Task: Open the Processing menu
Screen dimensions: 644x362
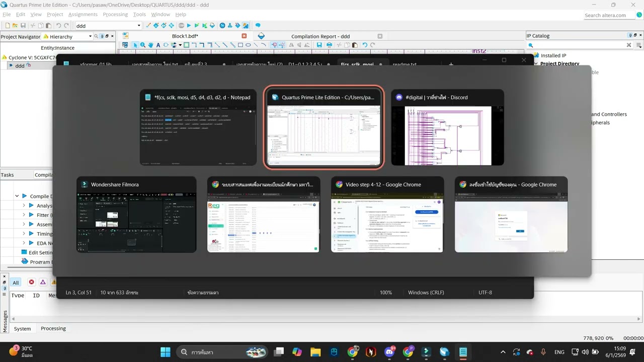Action: pos(115,14)
